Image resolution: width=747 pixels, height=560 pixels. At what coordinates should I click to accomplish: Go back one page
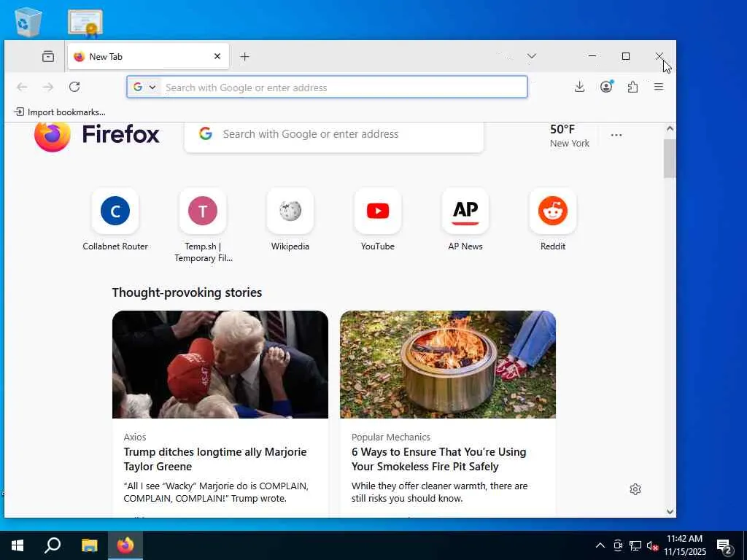pos(22,87)
